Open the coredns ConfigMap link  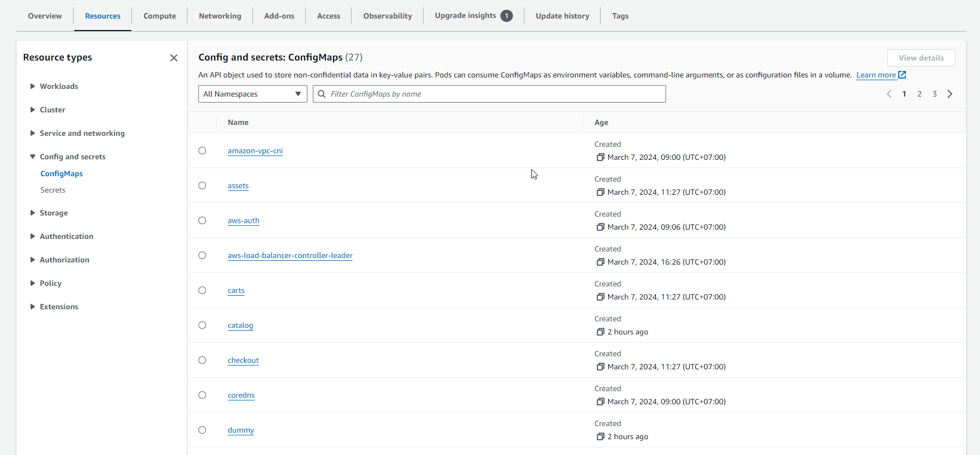(241, 395)
